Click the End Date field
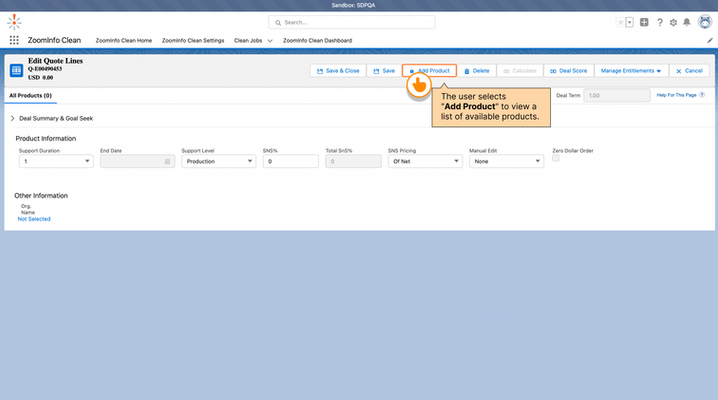 point(137,162)
